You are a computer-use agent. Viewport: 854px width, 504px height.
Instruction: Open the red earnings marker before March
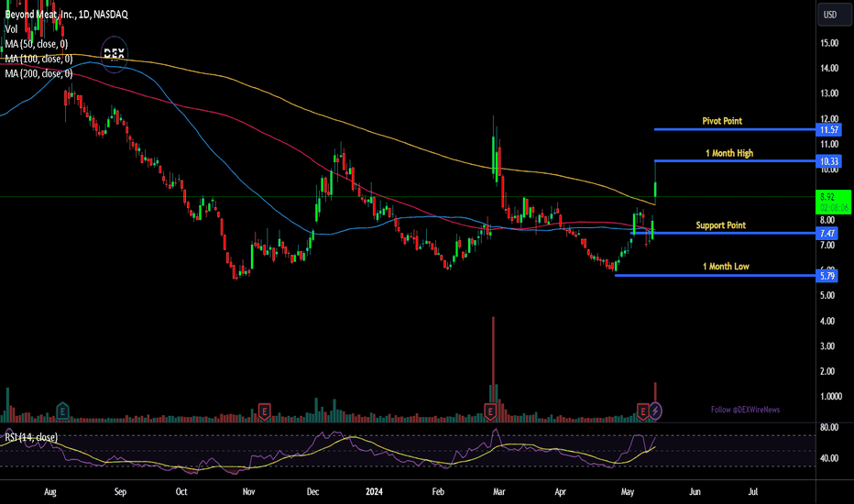490,411
